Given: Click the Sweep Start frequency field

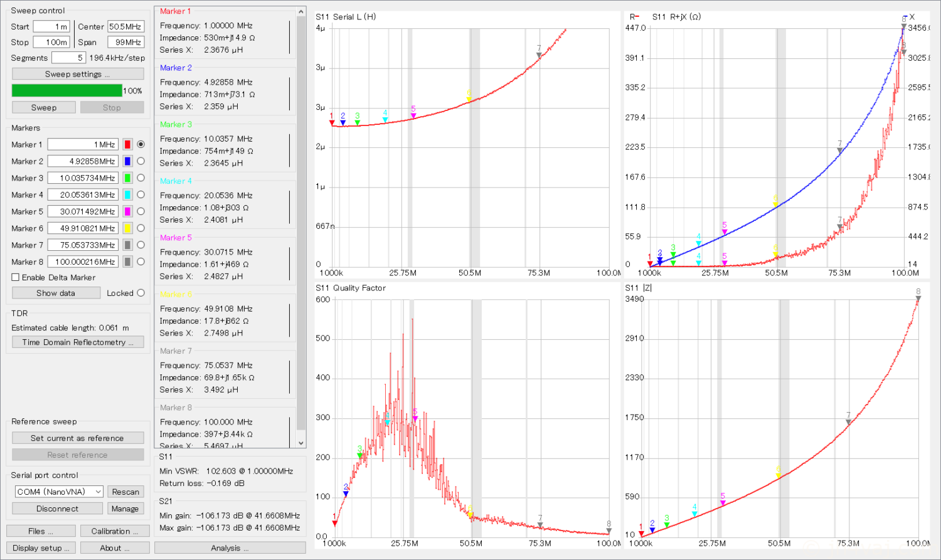Looking at the screenshot, I should coord(51,26).
